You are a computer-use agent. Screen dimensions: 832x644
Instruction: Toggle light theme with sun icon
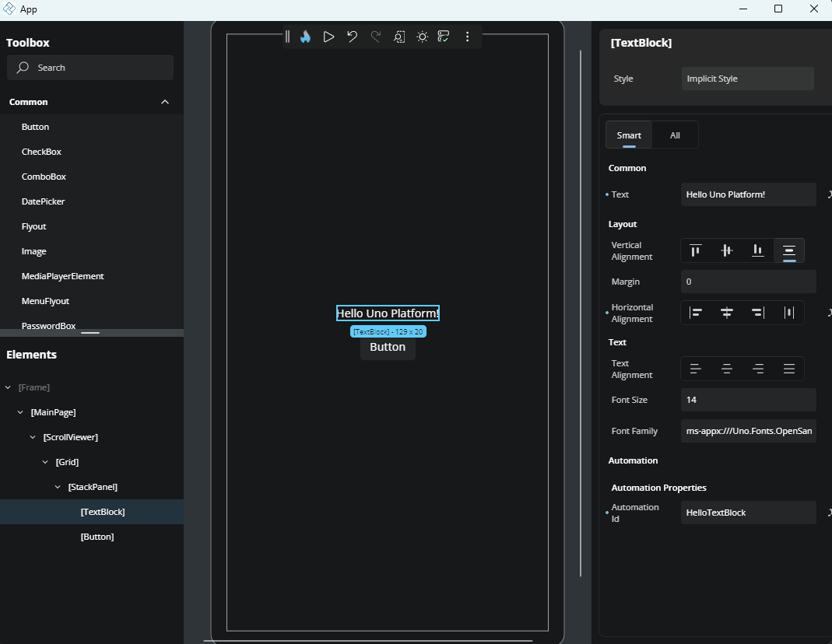coord(422,37)
